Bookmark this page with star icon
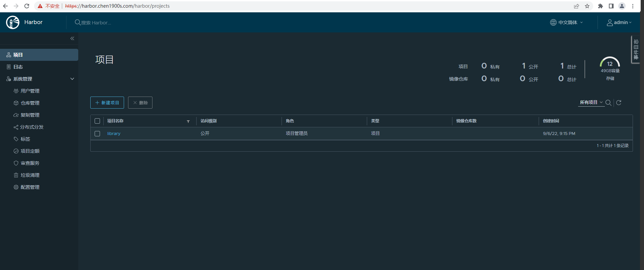Screen dimensions: 644x270 click(x=587, y=6)
